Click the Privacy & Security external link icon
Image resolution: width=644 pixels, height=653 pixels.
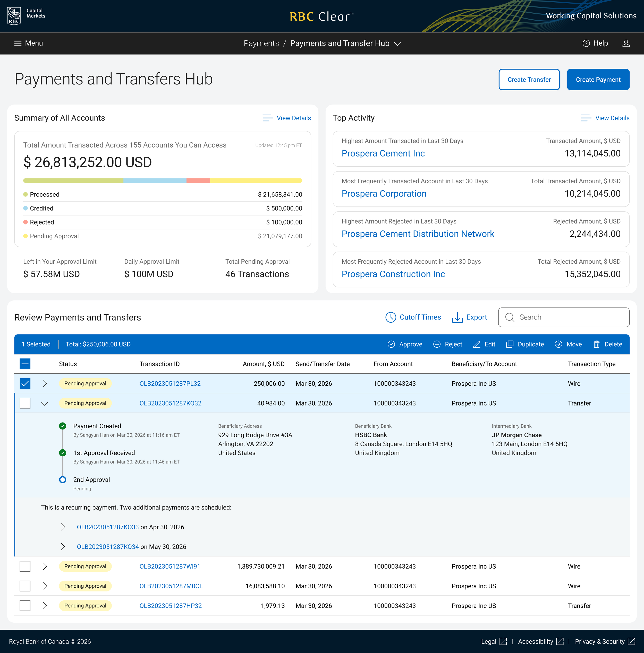631,641
